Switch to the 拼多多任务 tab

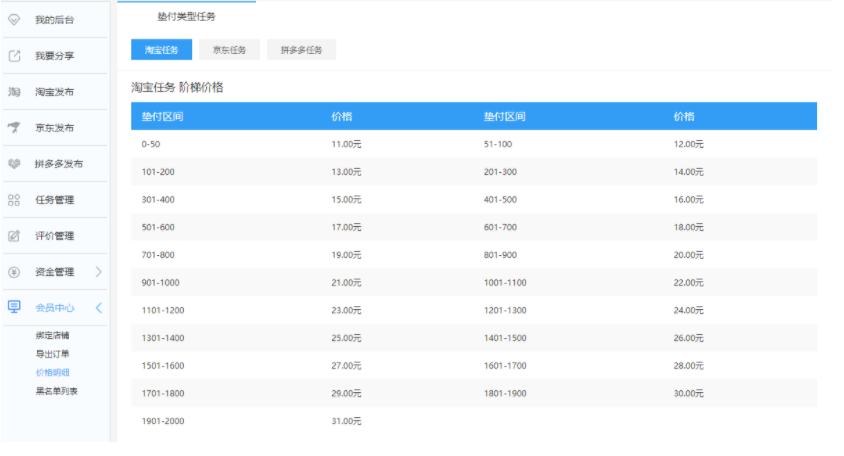click(x=301, y=50)
